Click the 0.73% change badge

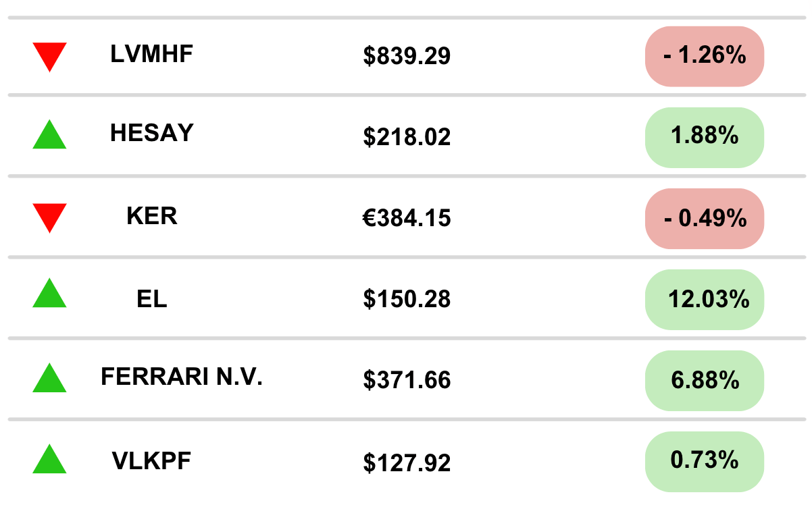tap(705, 462)
